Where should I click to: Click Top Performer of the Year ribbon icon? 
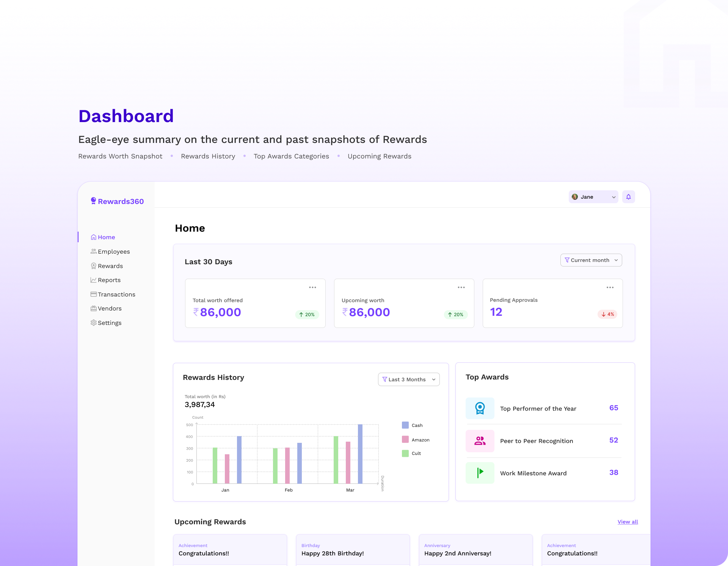point(480,408)
